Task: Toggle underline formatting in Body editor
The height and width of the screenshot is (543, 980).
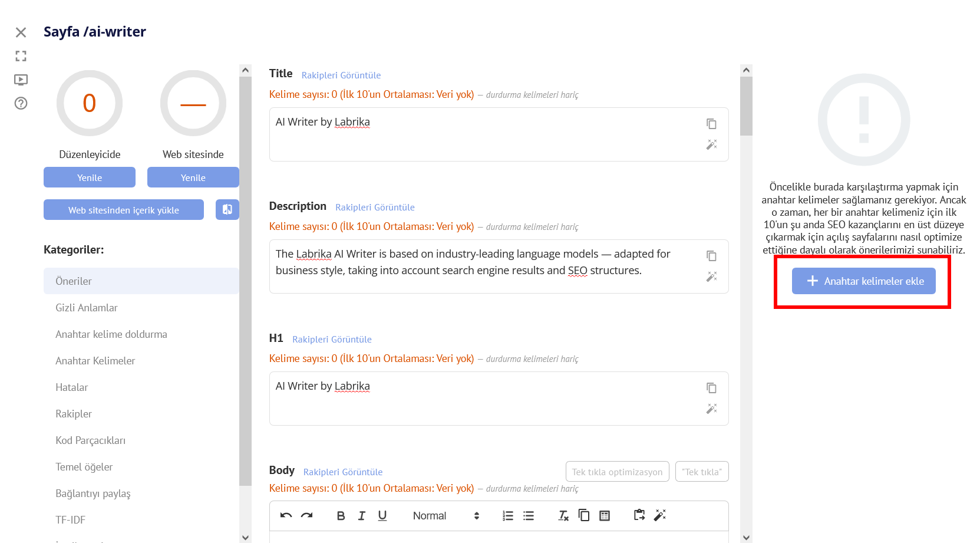Action: [x=382, y=516]
